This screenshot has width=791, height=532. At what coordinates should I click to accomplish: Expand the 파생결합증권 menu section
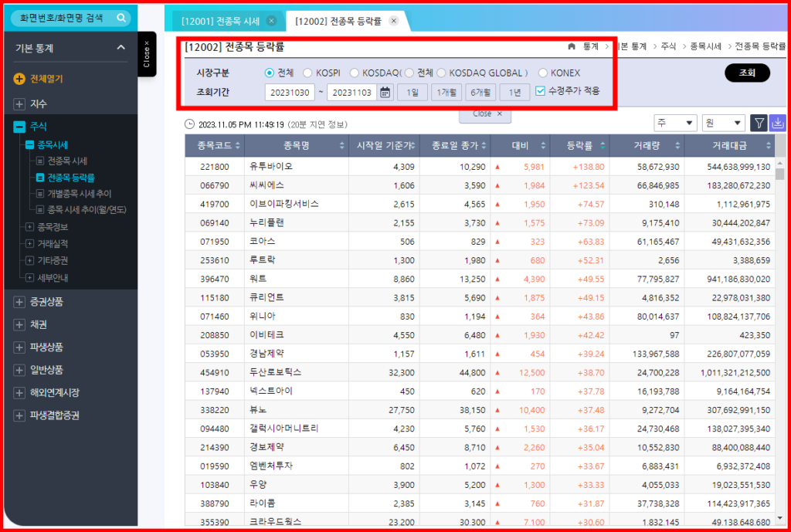(19, 415)
